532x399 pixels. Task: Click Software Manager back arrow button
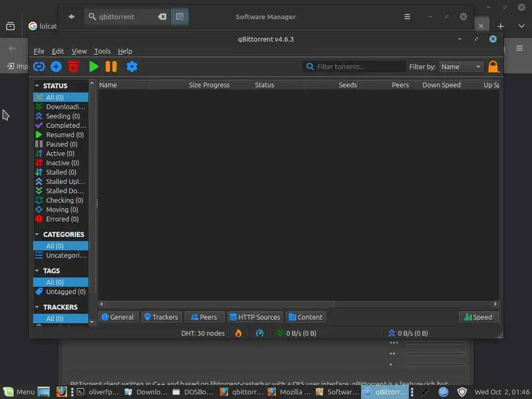pos(71,17)
